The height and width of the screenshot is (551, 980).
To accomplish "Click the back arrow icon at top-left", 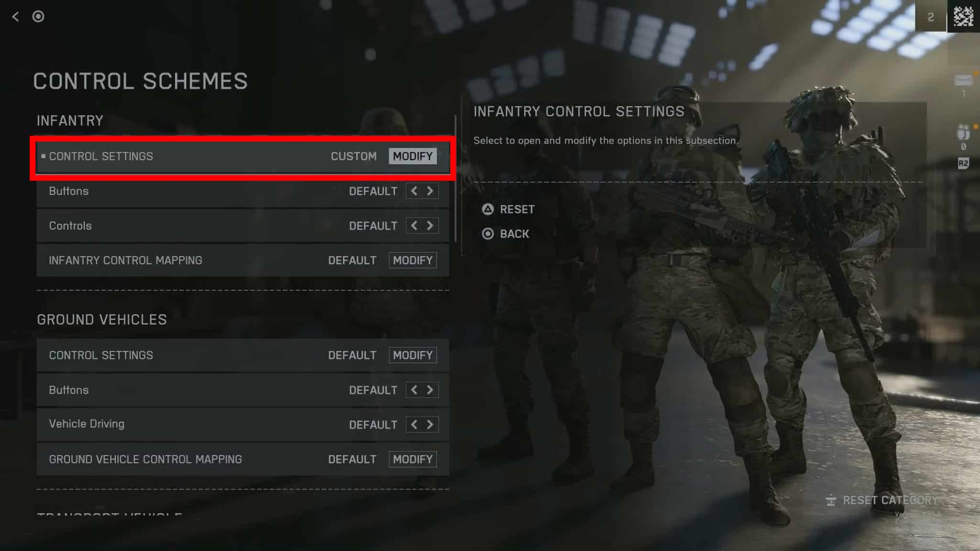I will (15, 17).
